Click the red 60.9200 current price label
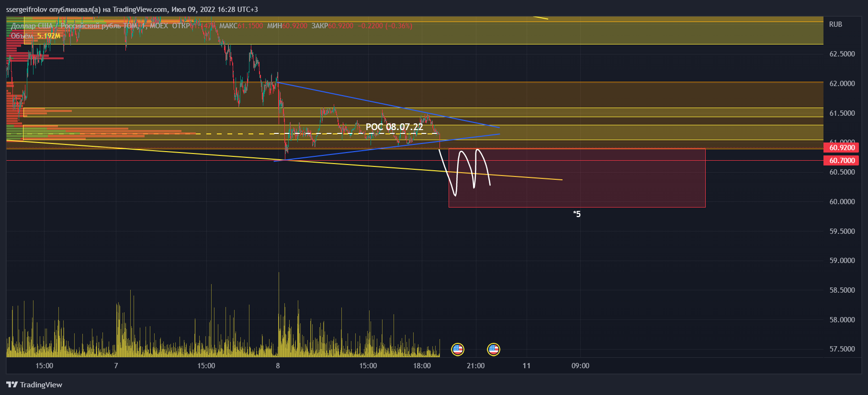This screenshot has height=395, width=868. point(841,148)
